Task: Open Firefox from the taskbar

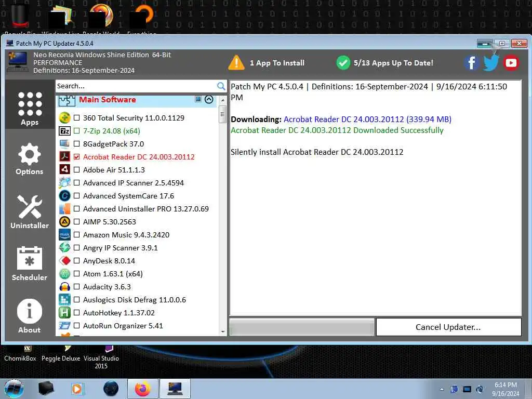Action: pos(143,389)
